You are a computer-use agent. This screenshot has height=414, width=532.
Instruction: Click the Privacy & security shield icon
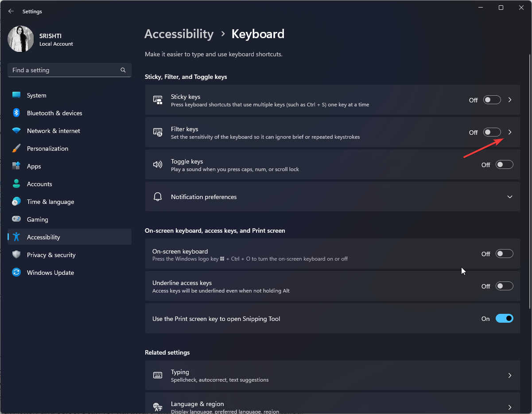pyautogui.click(x=16, y=255)
